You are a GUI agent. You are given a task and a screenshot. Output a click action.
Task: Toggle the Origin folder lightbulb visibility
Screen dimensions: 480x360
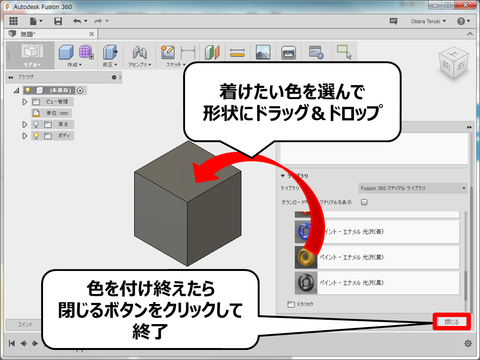(36, 124)
